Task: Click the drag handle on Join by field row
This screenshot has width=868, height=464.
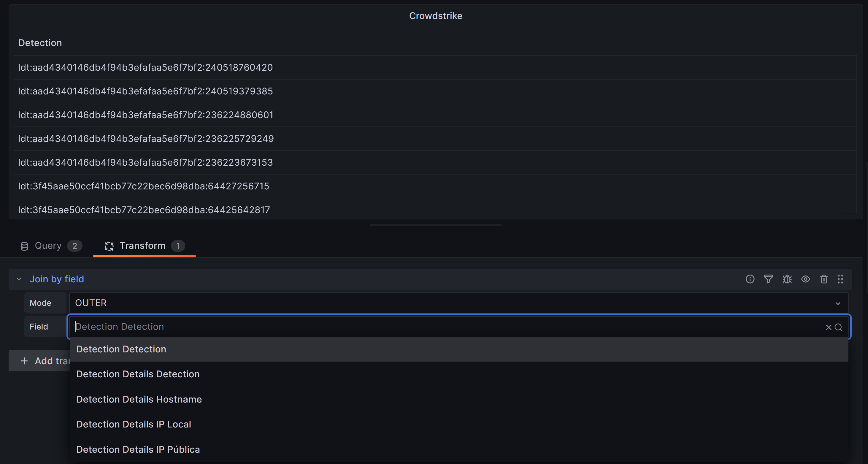Action: pyautogui.click(x=840, y=279)
